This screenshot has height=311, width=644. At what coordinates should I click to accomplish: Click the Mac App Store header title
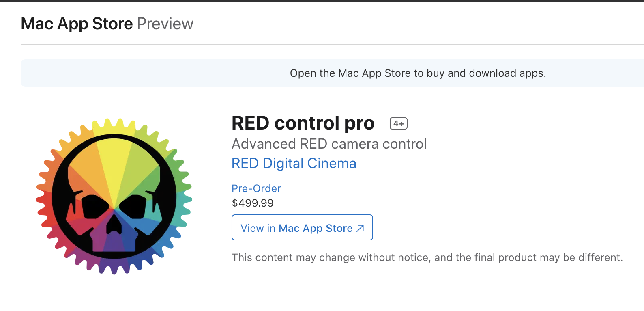pyautogui.click(x=77, y=24)
